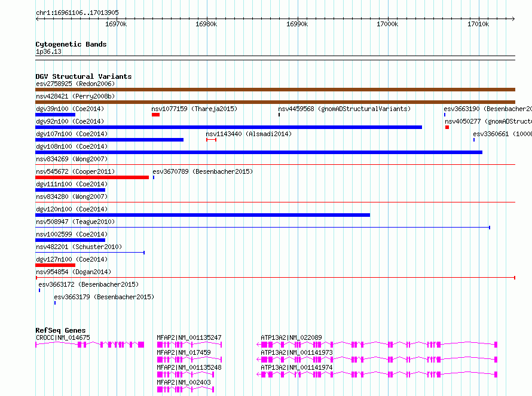Click the nsv834269 (Wong2007) red line
The width and height of the screenshot is (532, 396).
click(275, 165)
